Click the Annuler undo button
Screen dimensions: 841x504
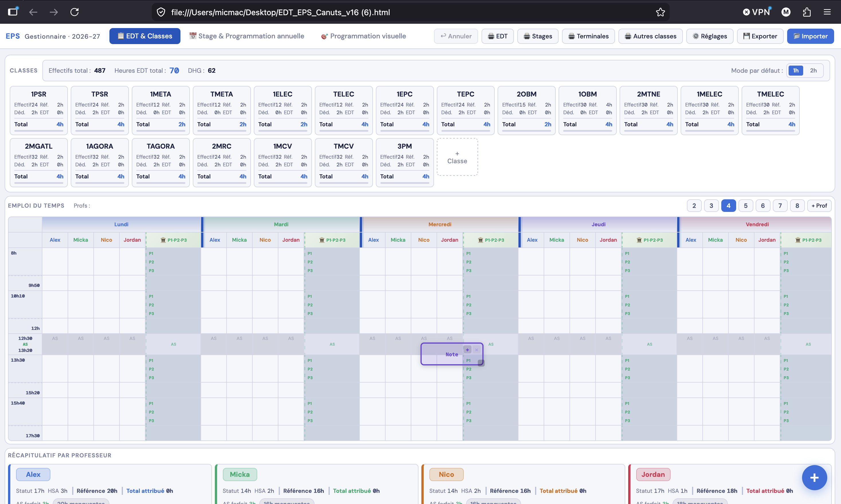[x=456, y=36]
